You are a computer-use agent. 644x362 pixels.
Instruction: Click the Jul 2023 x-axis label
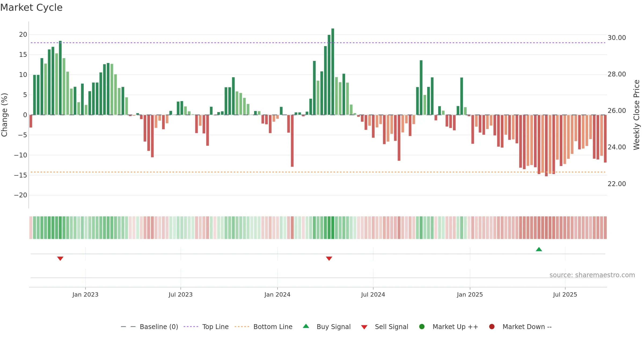pyautogui.click(x=181, y=294)
